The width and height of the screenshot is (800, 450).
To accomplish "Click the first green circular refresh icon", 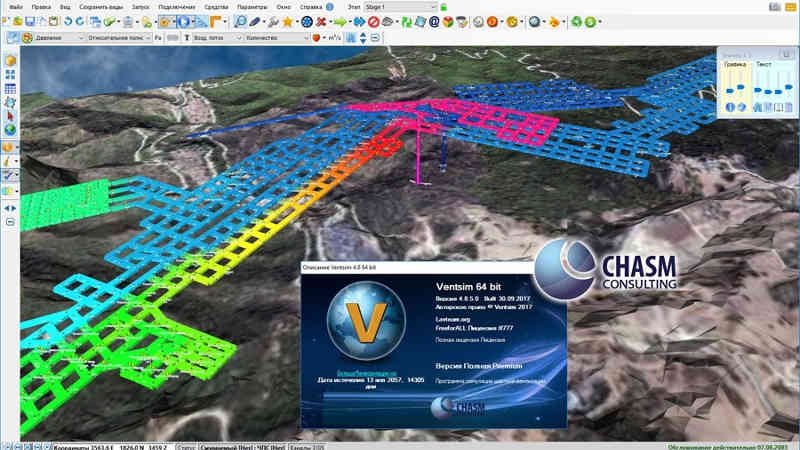I will [576, 21].
